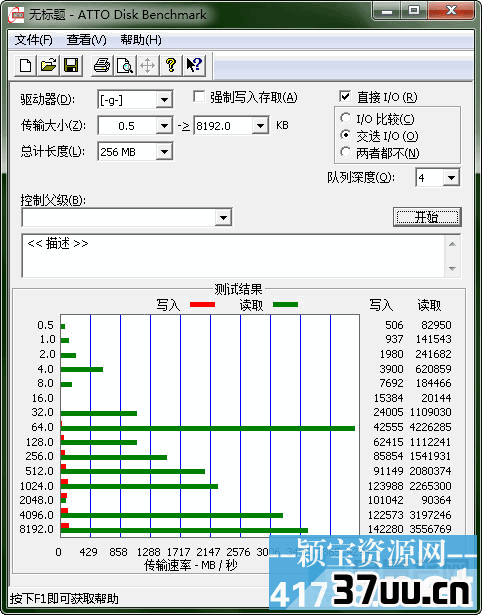The width and height of the screenshot is (482, 615).
Task: Expand the 控制父级 dropdown
Action: tap(223, 217)
